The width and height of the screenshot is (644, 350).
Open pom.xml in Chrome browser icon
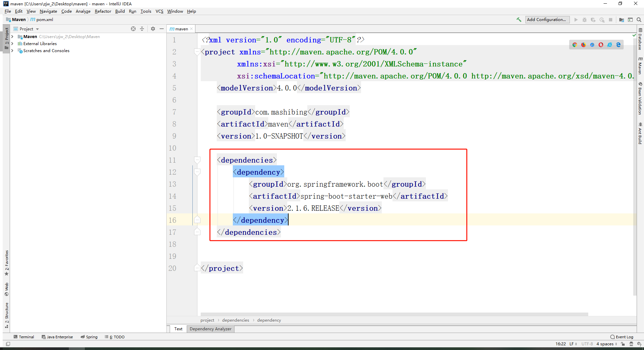click(x=575, y=45)
